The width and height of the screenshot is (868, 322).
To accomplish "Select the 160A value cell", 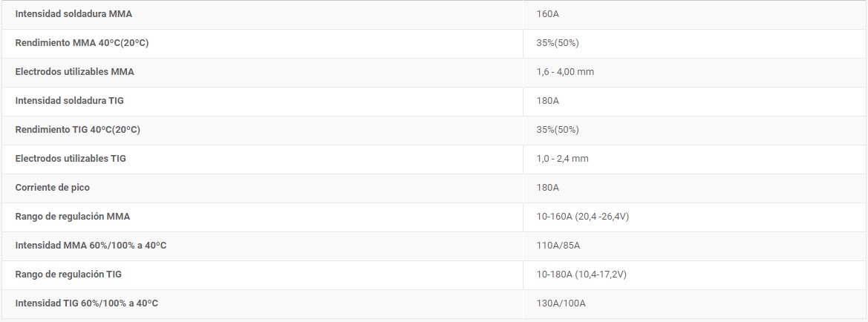I will 547,14.
